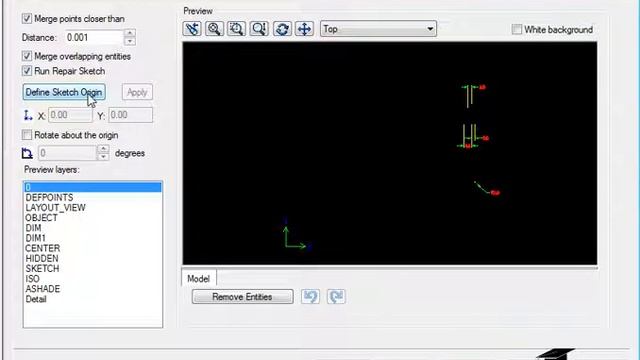Switch to the Model tab
Screen dimensions: 640x360
pos(198,279)
